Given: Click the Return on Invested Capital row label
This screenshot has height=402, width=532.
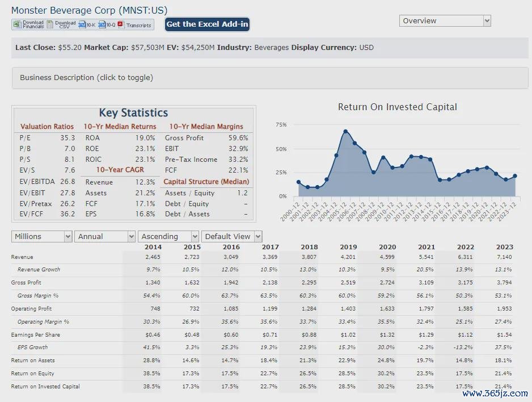Looking at the screenshot, I should pos(45,386).
